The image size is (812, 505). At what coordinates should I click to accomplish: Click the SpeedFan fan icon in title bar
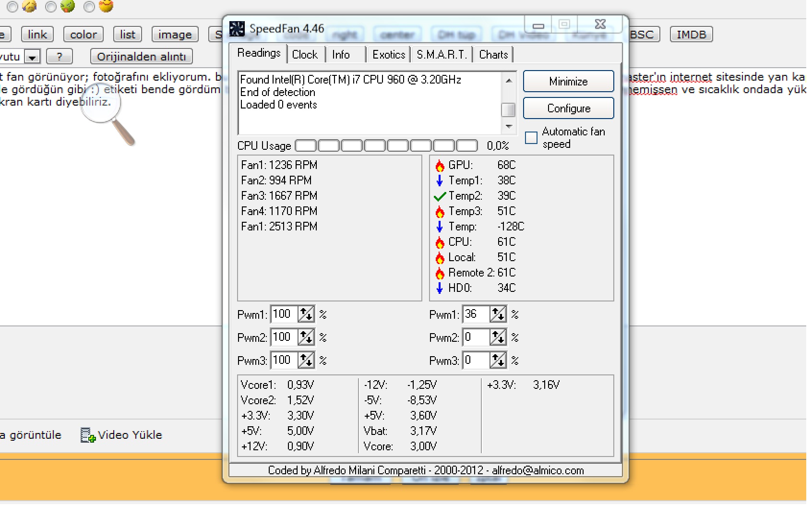(x=237, y=29)
